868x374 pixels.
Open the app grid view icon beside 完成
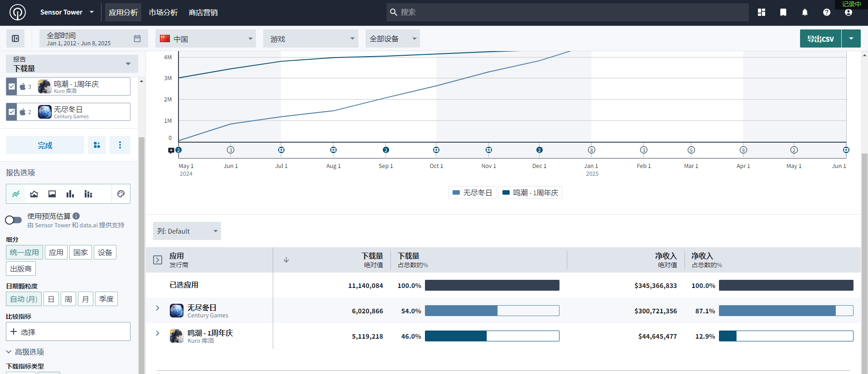[97, 145]
